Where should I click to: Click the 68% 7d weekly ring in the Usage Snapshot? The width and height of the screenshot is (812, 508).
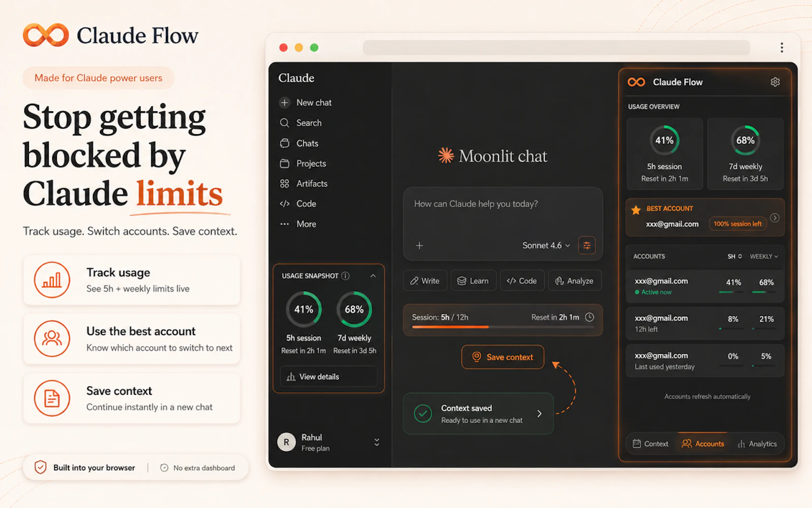point(354,309)
